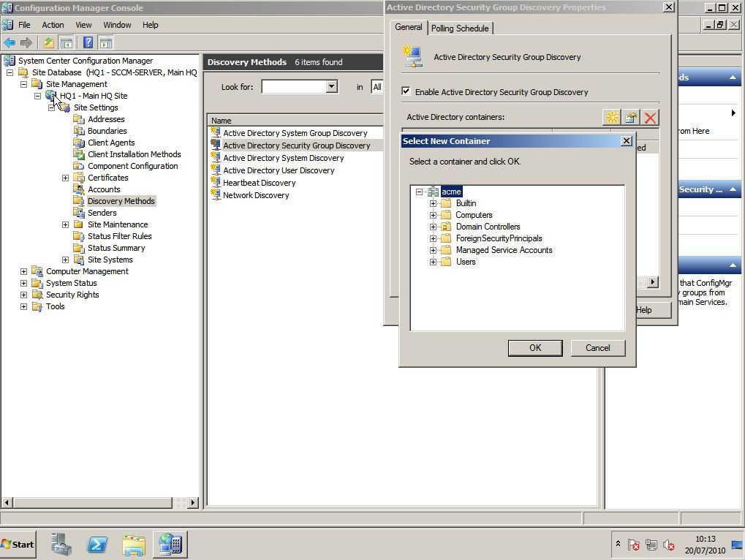Screen dimensions: 745x560
Task: Select the General tab
Action: 409,27
